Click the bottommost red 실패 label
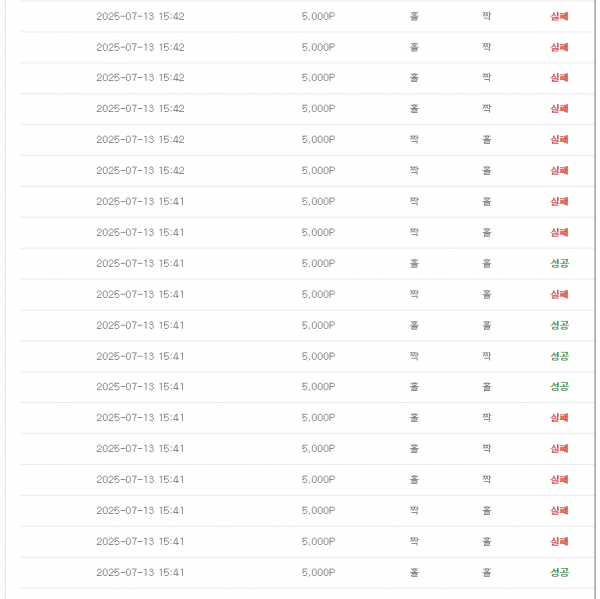 click(559, 541)
